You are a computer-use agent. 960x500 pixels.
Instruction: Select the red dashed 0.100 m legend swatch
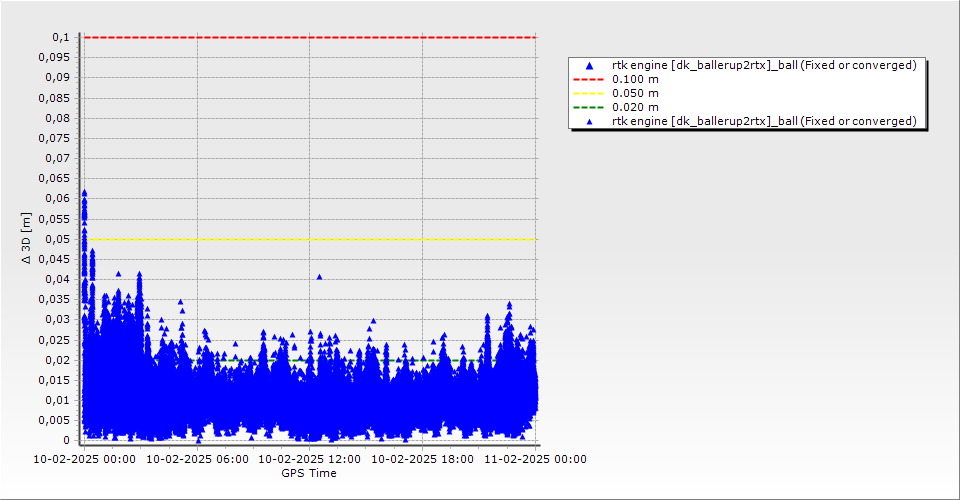tap(588, 80)
